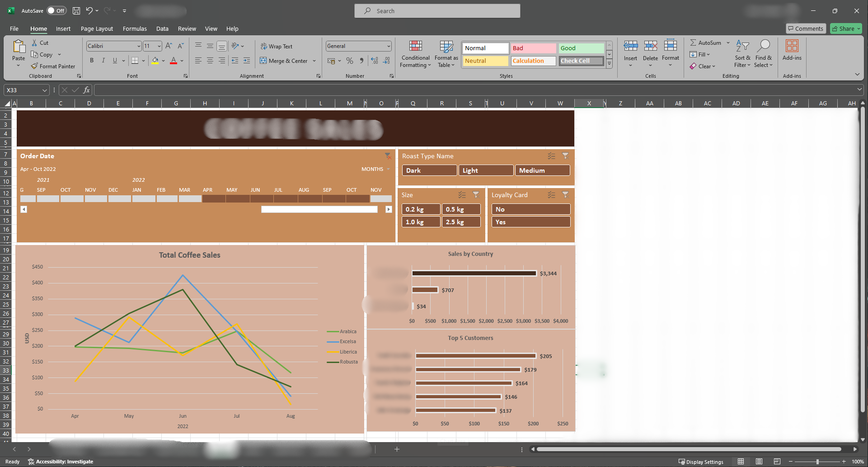
Task: Increase font size icon
Action: coord(169,46)
